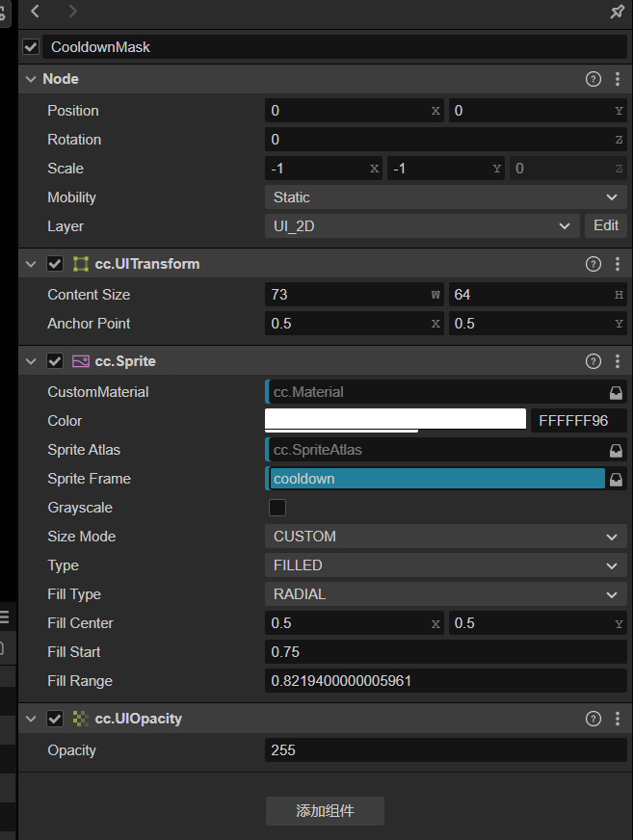Click the Content Size width field
This screenshot has width=633, height=840.
354,295
